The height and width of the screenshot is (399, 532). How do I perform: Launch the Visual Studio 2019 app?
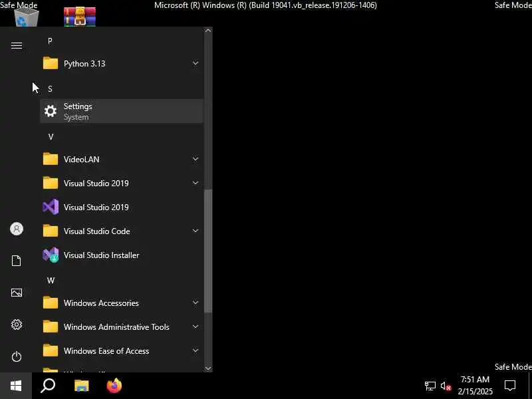tap(122, 207)
